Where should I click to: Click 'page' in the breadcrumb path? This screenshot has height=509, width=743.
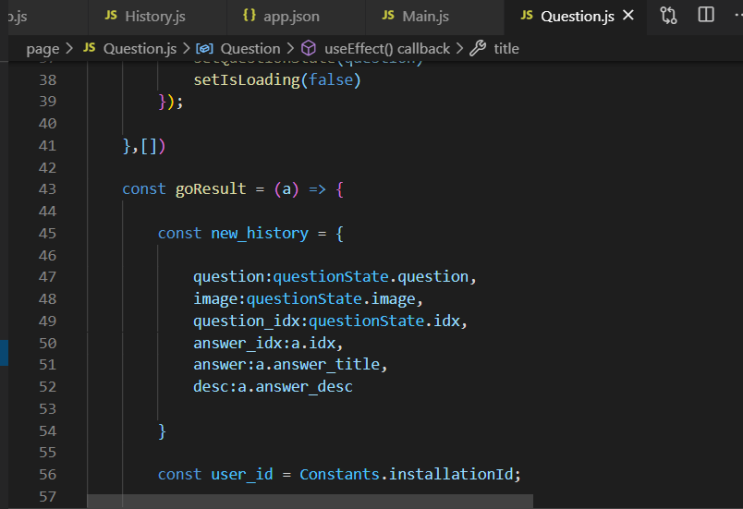pos(43,49)
